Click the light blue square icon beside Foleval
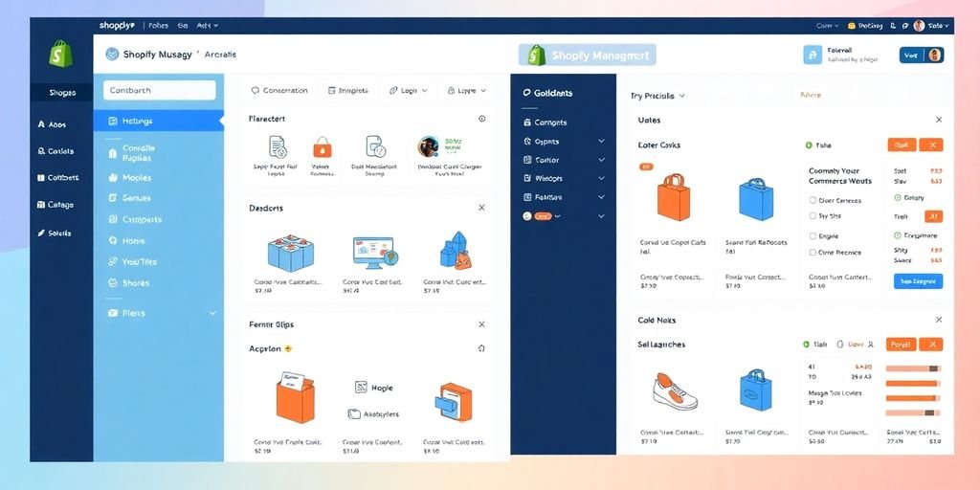The width and height of the screenshot is (980, 490). tap(813, 55)
